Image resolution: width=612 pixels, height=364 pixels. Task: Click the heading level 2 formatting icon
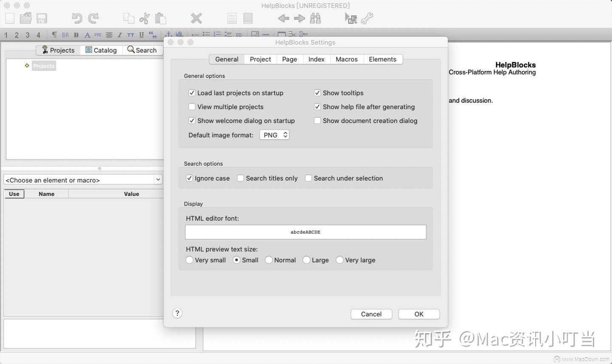coord(17,34)
